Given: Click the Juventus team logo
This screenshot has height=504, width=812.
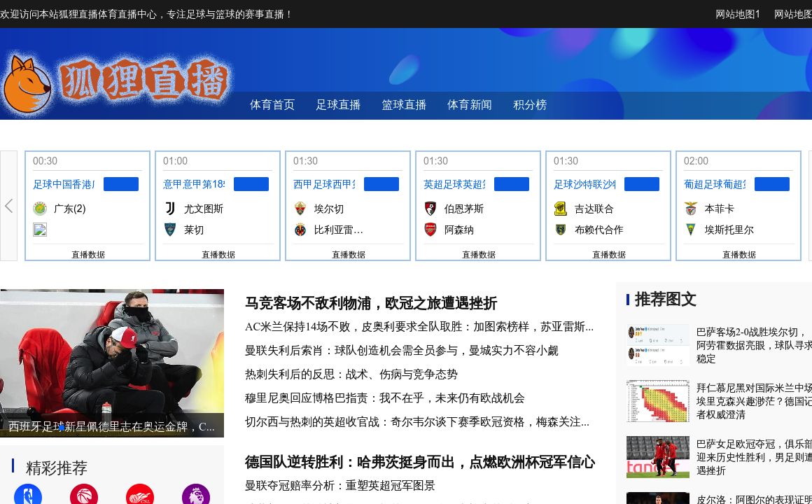Looking at the screenshot, I should pos(170,209).
